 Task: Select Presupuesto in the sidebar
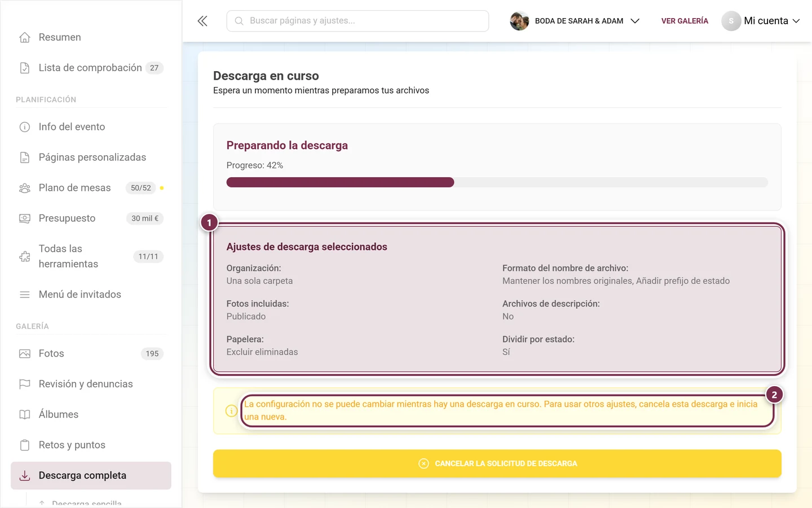[91, 218]
